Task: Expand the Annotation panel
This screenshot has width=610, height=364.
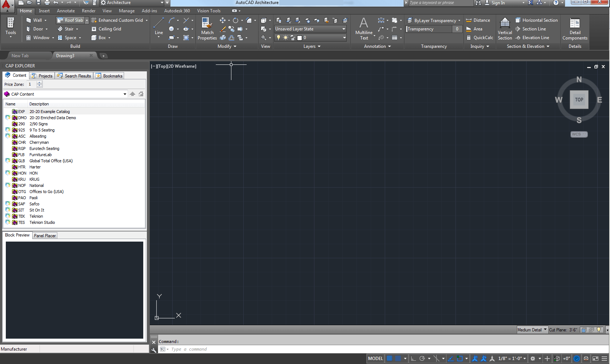Action: pyautogui.click(x=377, y=46)
